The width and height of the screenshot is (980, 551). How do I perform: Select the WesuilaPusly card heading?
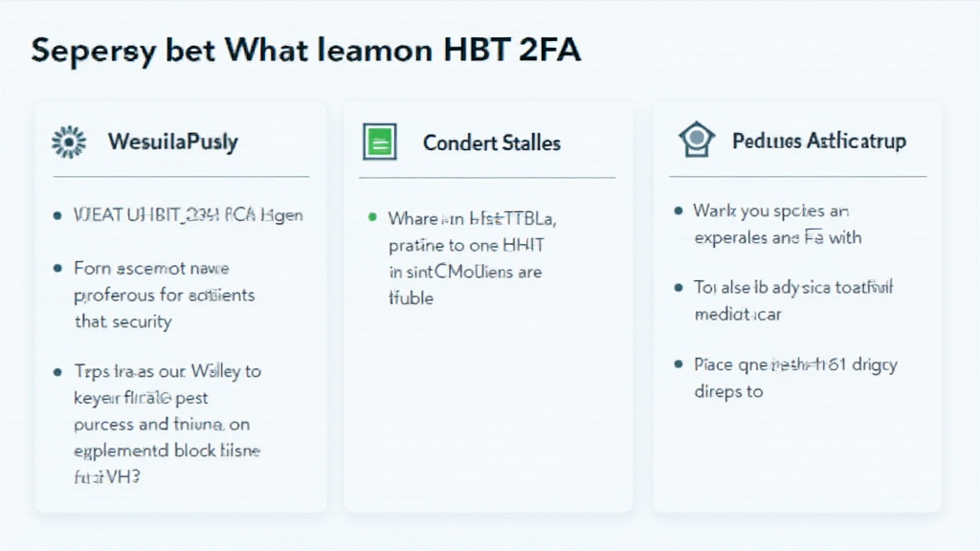click(173, 143)
